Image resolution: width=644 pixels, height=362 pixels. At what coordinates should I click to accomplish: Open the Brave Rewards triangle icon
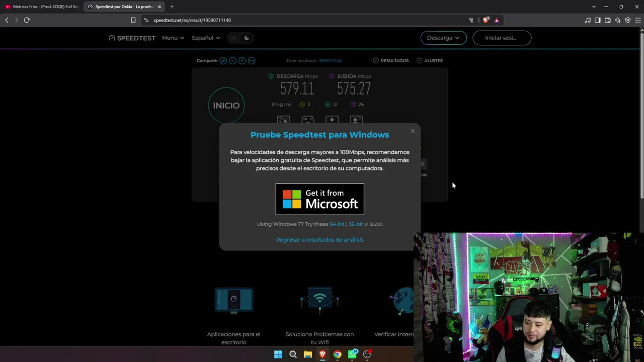point(497,20)
